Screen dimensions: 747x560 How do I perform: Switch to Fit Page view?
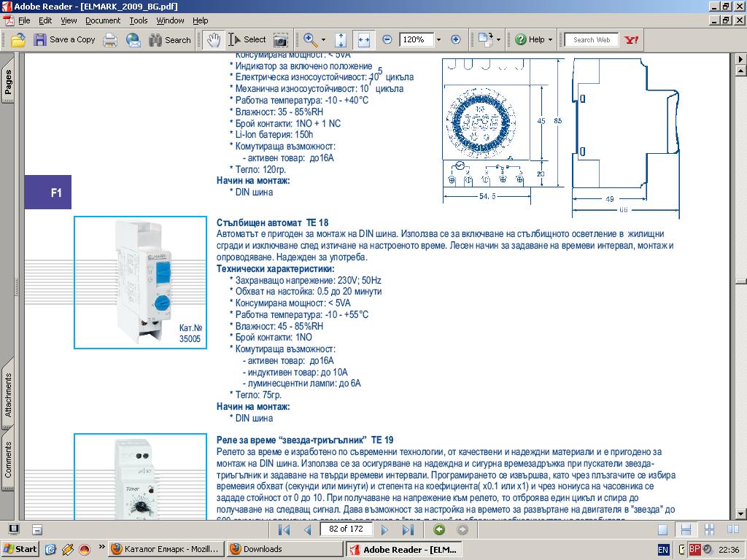click(341, 40)
